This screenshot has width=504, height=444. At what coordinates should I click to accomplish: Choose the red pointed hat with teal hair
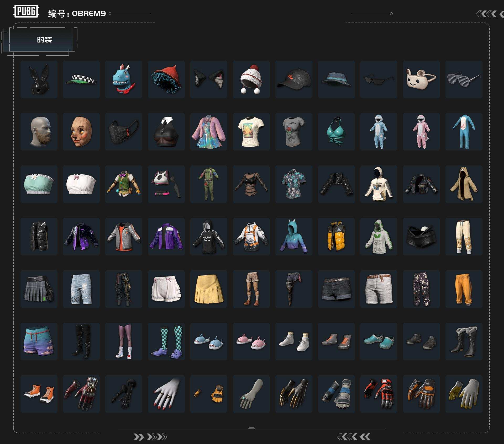[x=166, y=79]
